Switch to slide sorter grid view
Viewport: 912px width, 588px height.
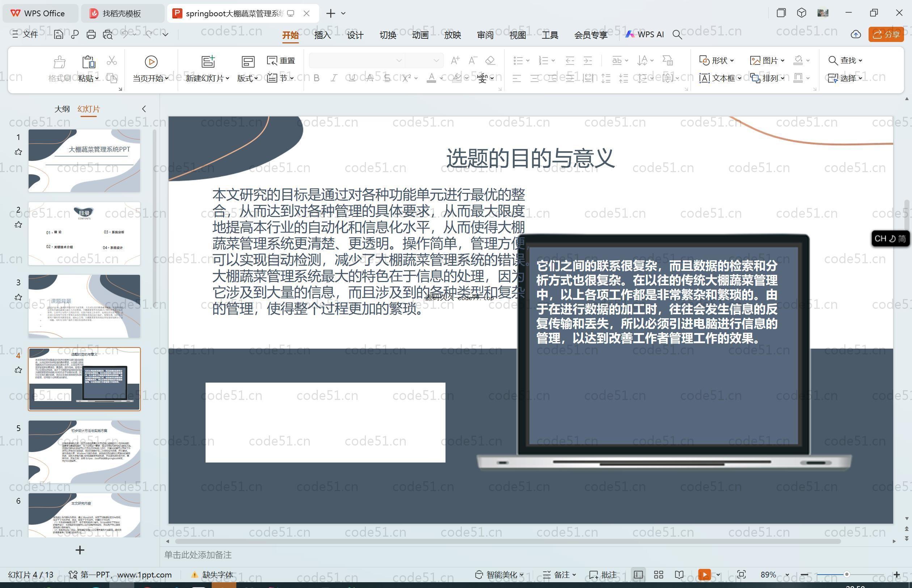[658, 575]
